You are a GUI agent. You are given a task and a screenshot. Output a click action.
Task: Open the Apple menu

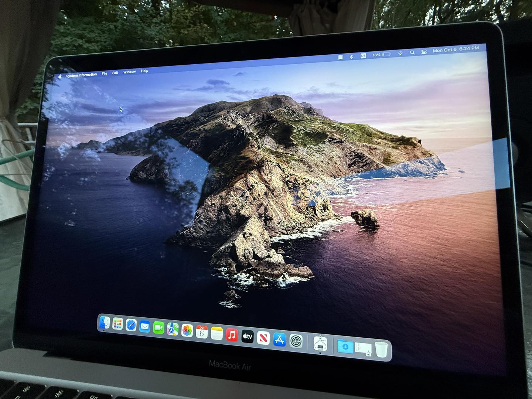click(60, 76)
